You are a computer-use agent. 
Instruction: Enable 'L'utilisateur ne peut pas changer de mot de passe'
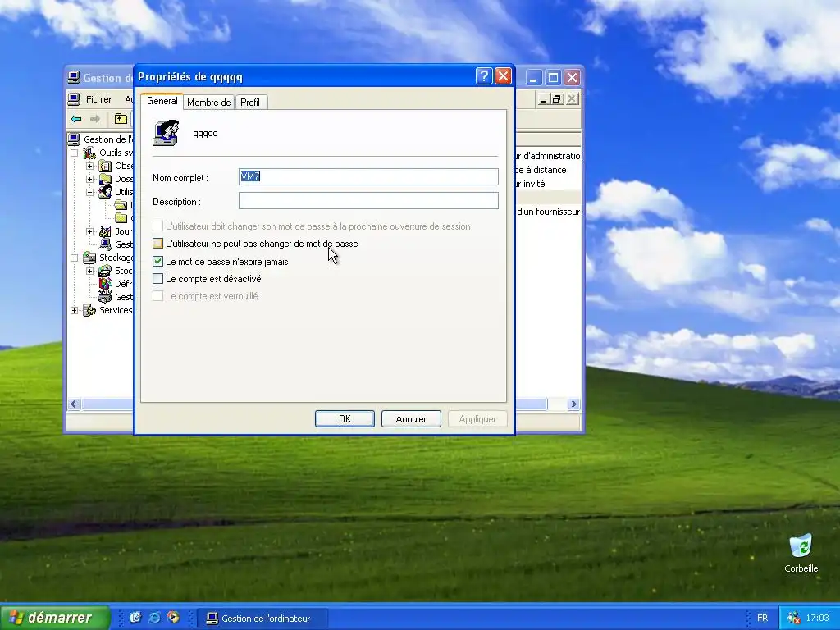pyautogui.click(x=157, y=244)
